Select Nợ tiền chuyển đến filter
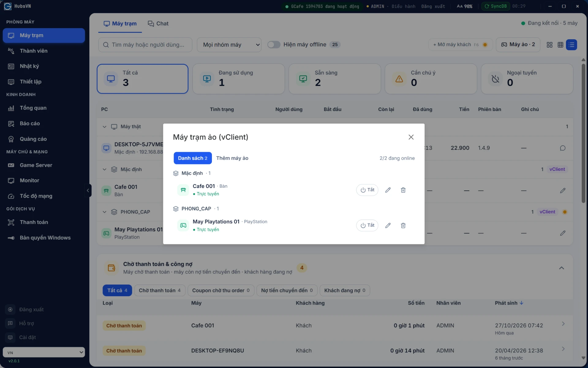The height and width of the screenshot is (368, 588). (287, 290)
